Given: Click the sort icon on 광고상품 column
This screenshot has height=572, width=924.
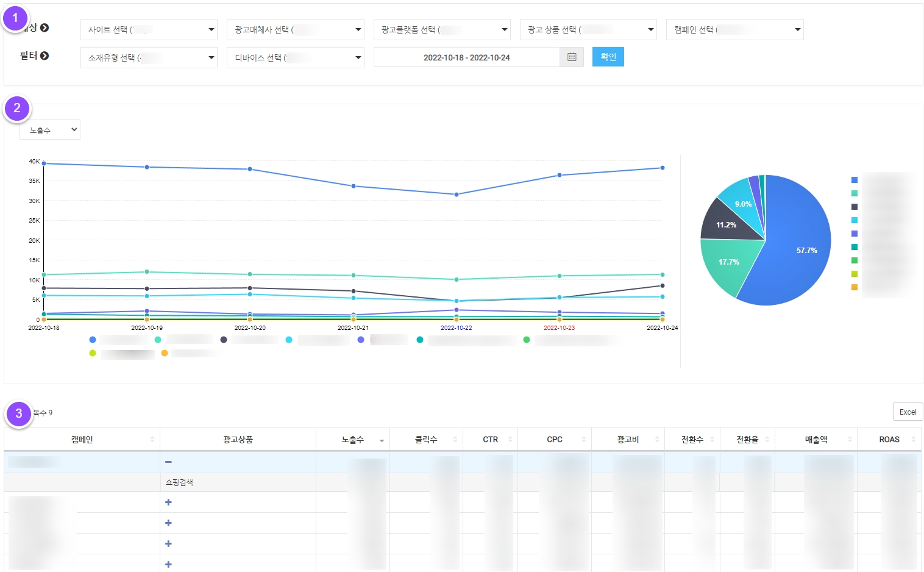Looking at the screenshot, I should [x=308, y=440].
